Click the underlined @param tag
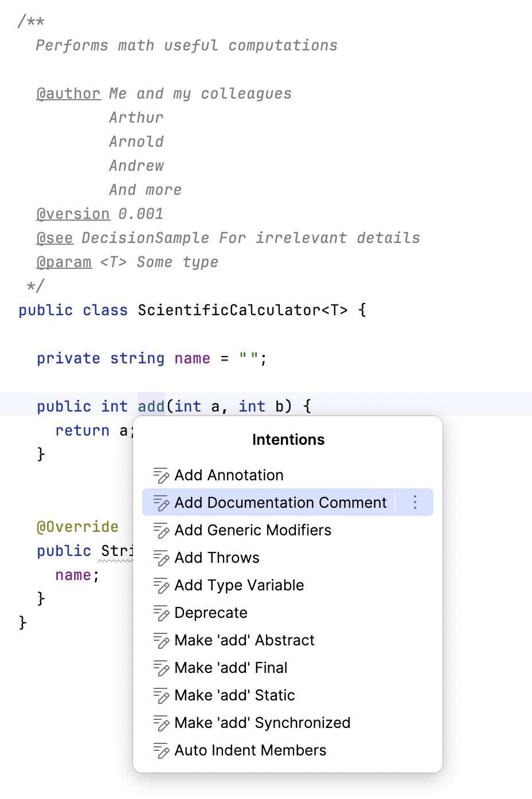 (x=64, y=262)
